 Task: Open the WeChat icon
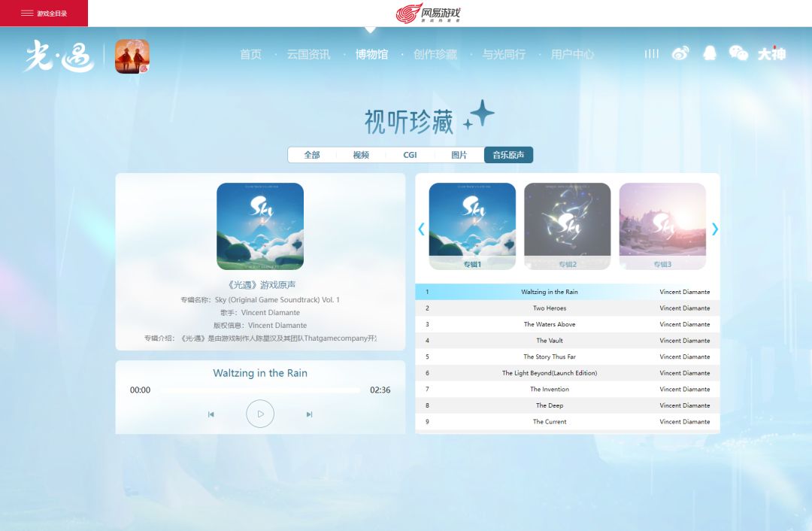(738, 53)
